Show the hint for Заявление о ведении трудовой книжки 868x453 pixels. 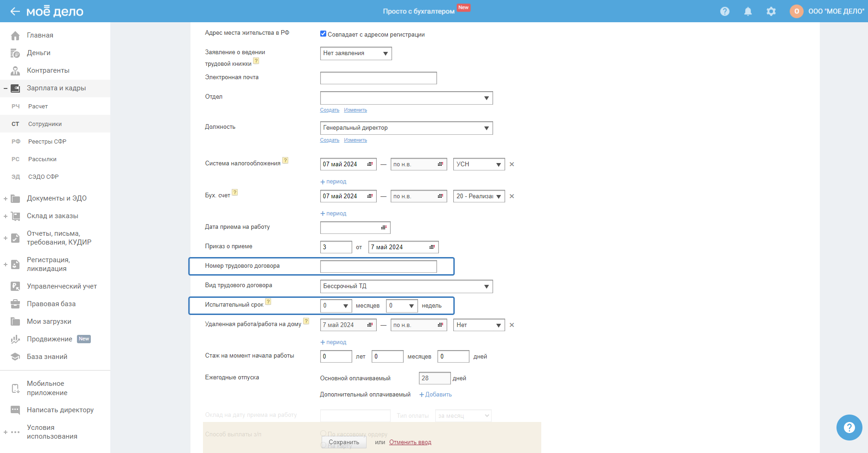point(256,61)
